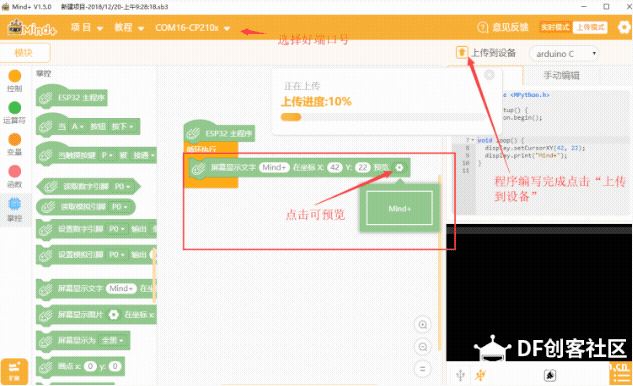Viewport: 633px width, 386px height.
Task: Click the USB serial icon below console
Action: (461, 375)
